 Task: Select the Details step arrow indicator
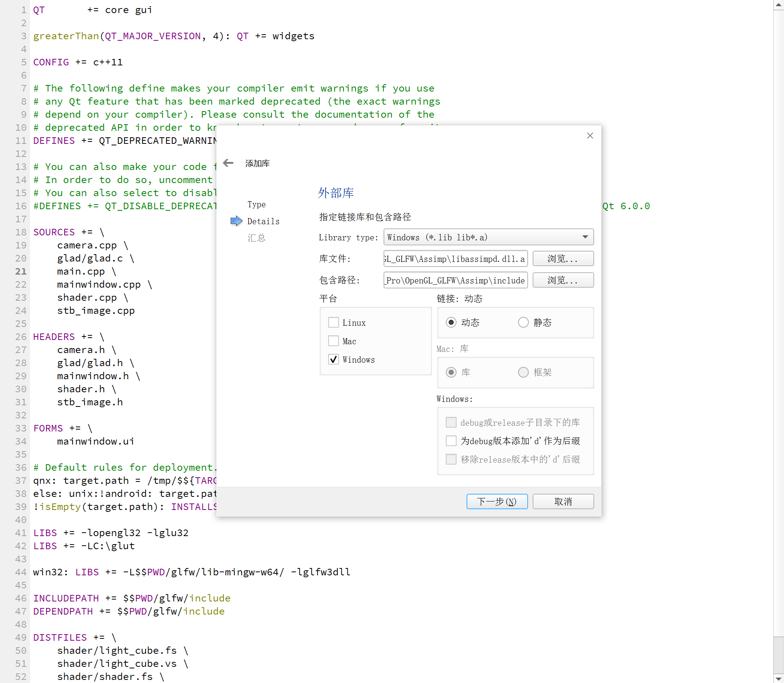coord(236,221)
